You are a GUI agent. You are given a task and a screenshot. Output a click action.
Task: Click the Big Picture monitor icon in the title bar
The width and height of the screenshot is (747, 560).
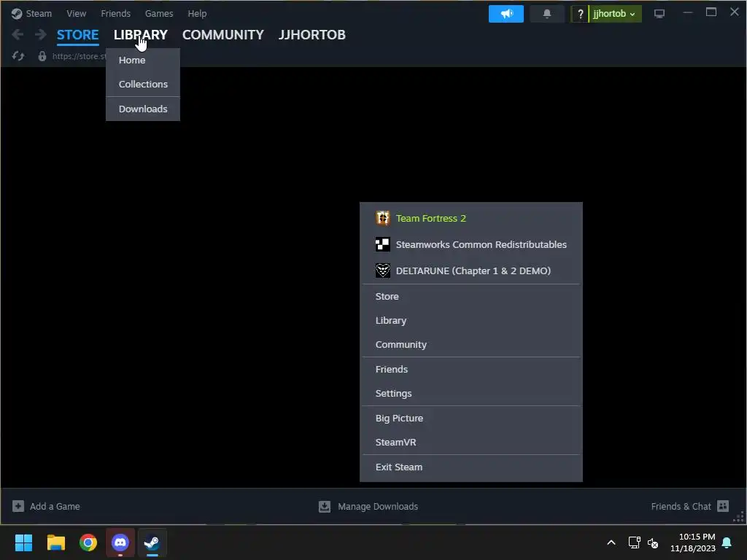(x=659, y=14)
